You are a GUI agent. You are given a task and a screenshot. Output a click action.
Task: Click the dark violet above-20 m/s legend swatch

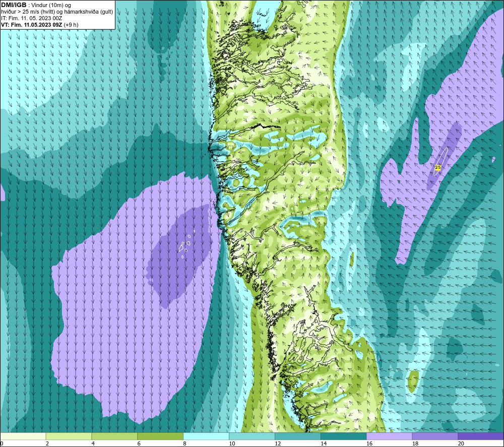[481, 436]
